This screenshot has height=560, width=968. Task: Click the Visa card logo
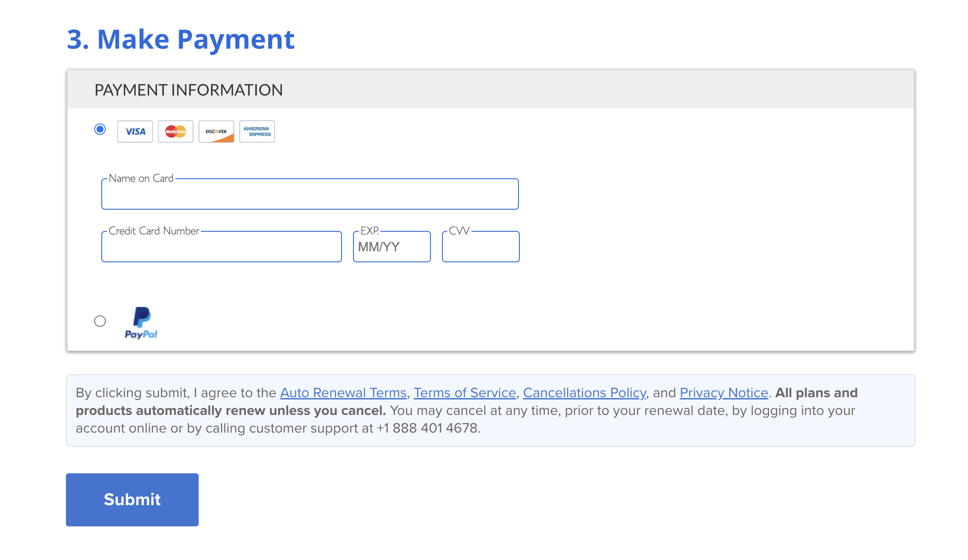[135, 131]
